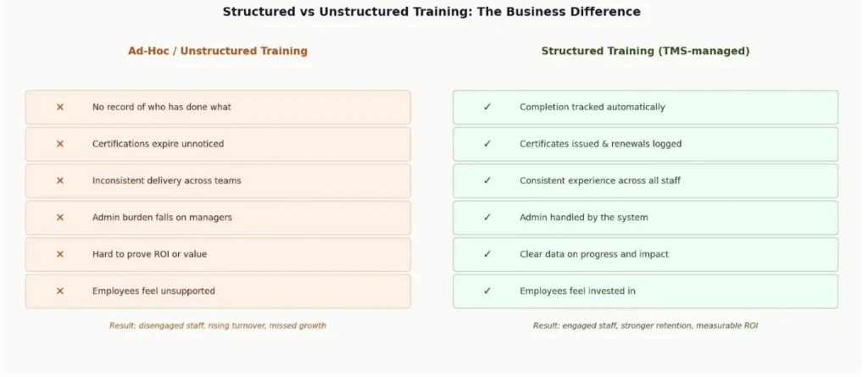Click the "Result: disengaged staff, rising turnover" caption
Screen dimensions: 868x377
click(x=218, y=325)
